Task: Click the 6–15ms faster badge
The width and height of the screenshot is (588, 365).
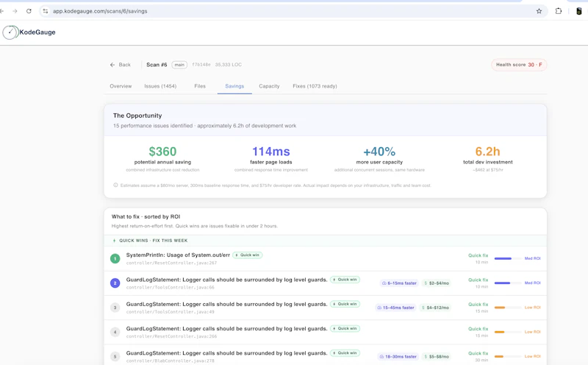Action: (399, 283)
